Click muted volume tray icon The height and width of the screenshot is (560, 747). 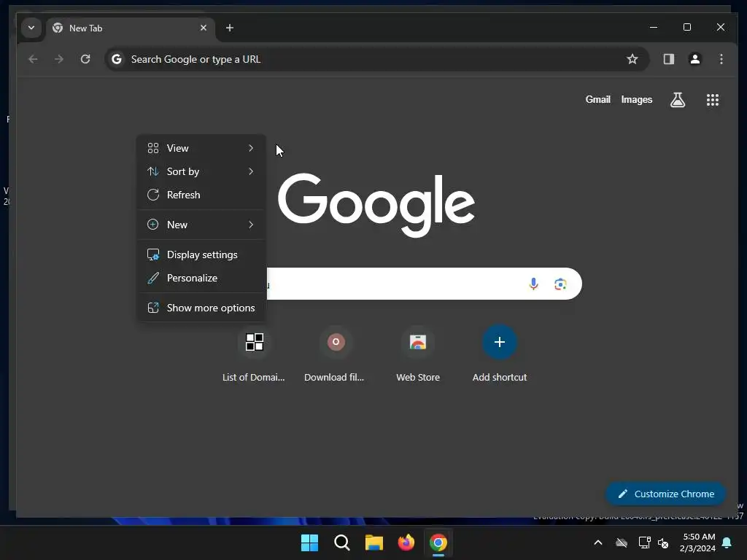(x=663, y=542)
